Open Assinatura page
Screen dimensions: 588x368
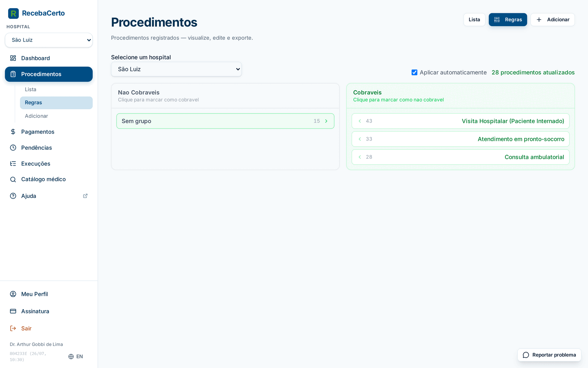pyautogui.click(x=49, y=311)
